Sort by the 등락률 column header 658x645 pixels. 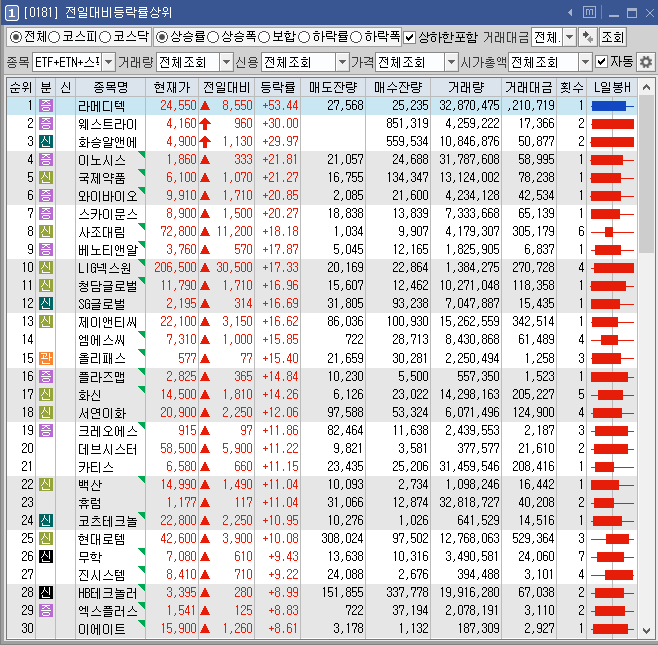click(x=277, y=87)
